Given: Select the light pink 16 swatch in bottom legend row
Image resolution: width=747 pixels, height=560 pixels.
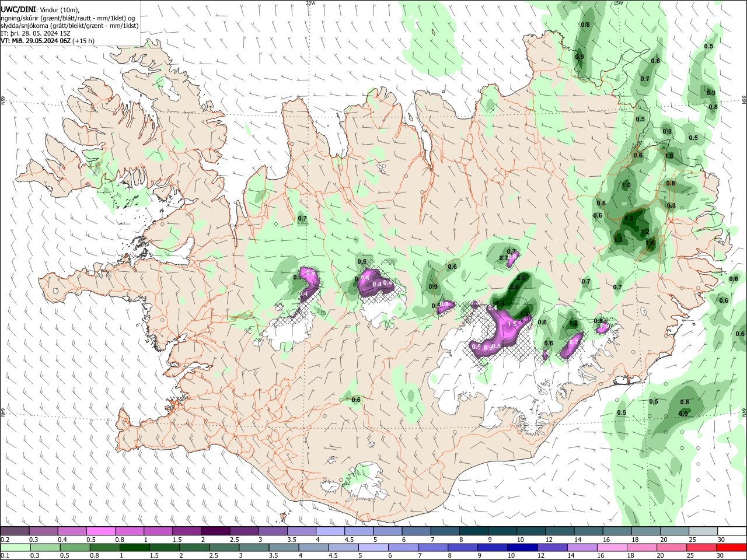Looking at the screenshot, I should (x=612, y=547).
